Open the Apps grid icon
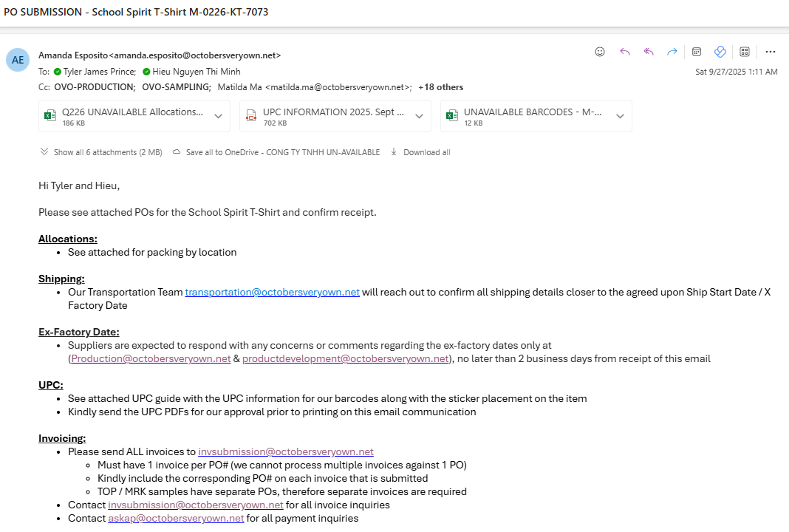Viewport: 789px width, 532px height. click(x=745, y=52)
